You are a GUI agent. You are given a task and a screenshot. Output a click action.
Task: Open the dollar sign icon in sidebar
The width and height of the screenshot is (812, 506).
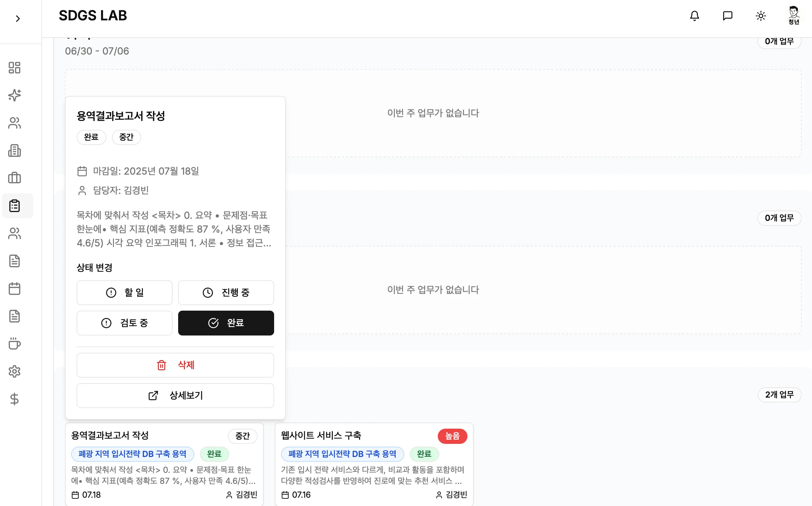pyautogui.click(x=14, y=399)
